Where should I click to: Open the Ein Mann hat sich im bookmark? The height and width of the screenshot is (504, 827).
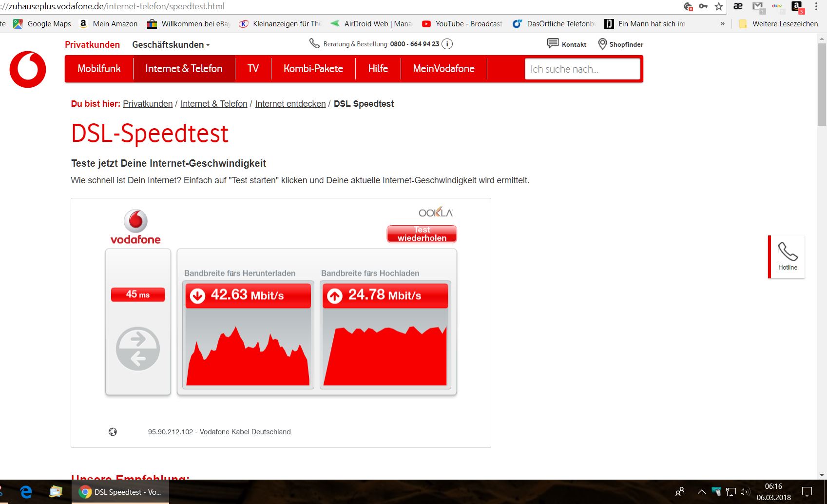[645, 23]
